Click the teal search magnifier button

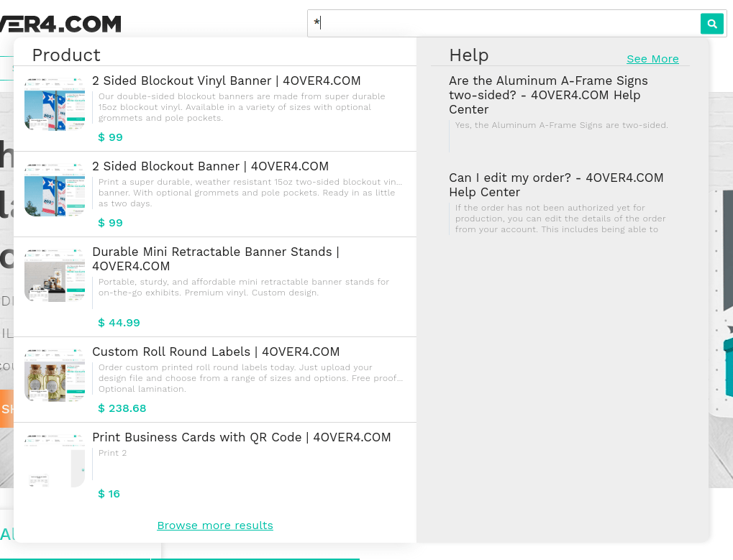pyautogui.click(x=711, y=24)
